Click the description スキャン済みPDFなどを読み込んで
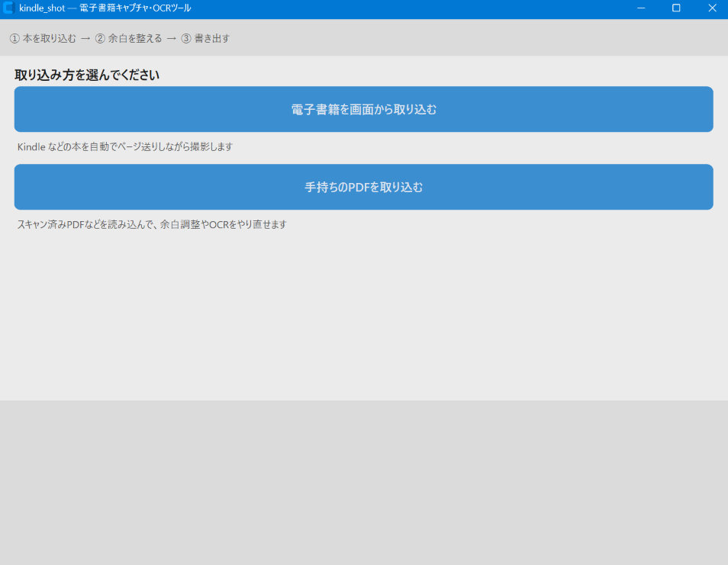The image size is (728, 565). [x=152, y=224]
